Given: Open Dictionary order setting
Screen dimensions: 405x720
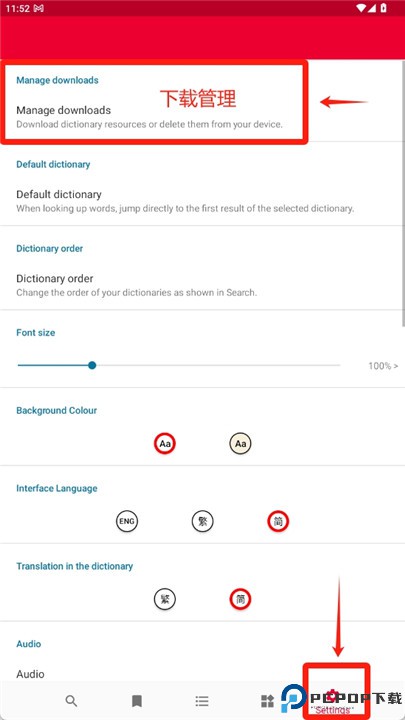Looking at the screenshot, I should 200,285.
